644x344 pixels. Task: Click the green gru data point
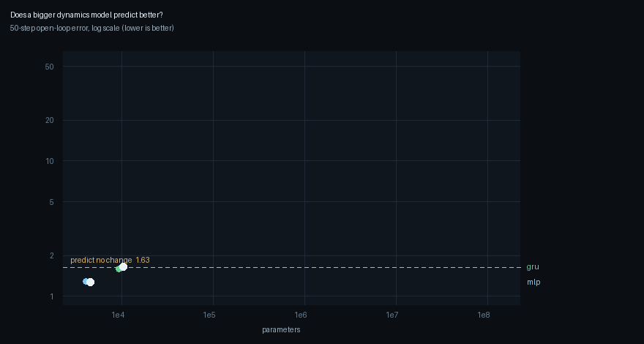pyautogui.click(x=119, y=269)
